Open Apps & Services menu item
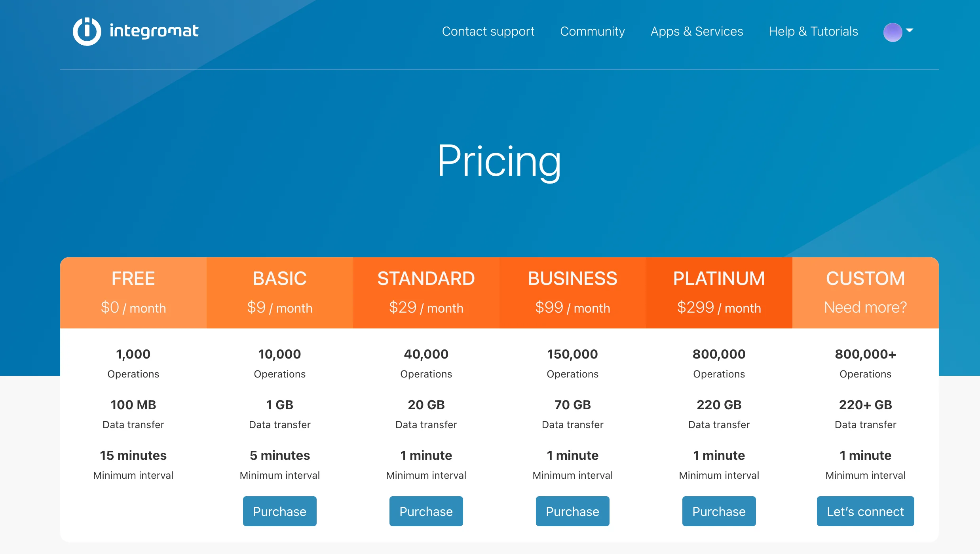This screenshot has width=980, height=554. click(697, 31)
